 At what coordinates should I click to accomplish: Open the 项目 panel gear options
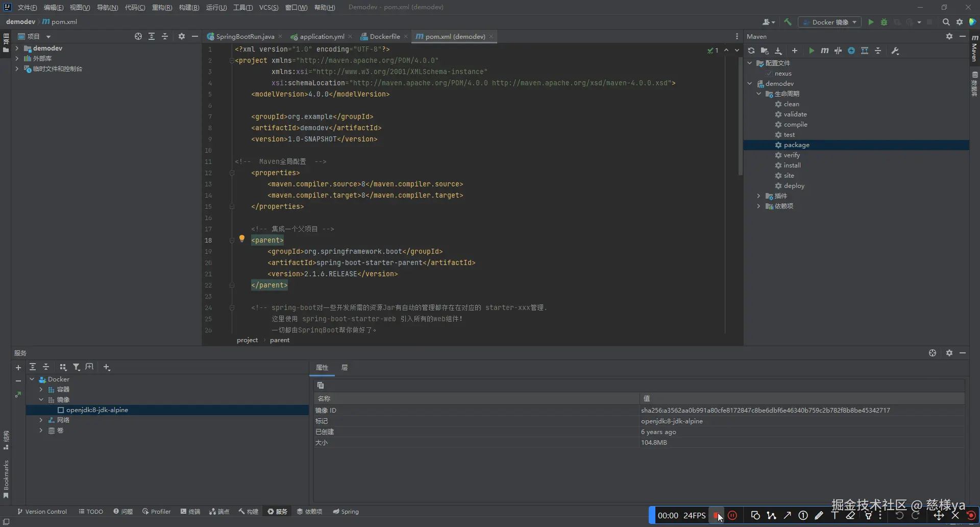182,36
